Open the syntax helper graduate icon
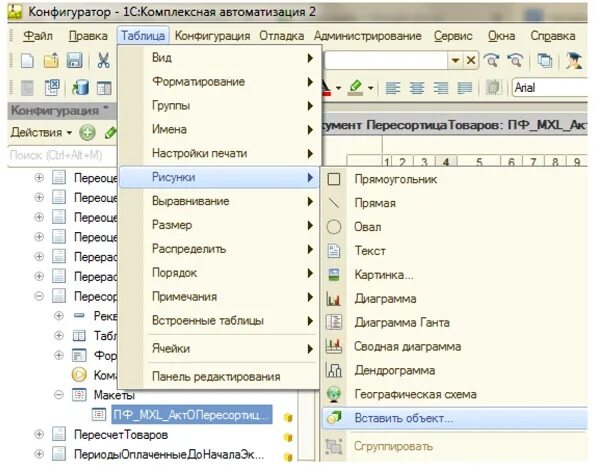 [x=574, y=60]
